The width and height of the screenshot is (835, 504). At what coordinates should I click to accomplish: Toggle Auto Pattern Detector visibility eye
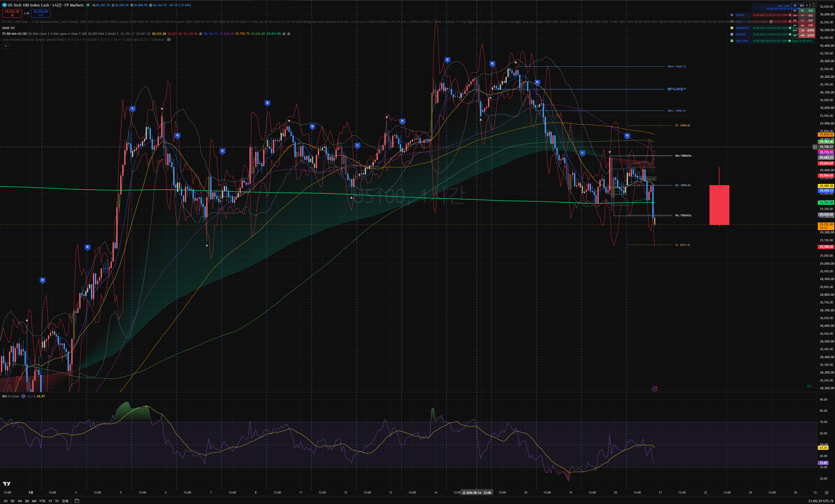pos(169,40)
